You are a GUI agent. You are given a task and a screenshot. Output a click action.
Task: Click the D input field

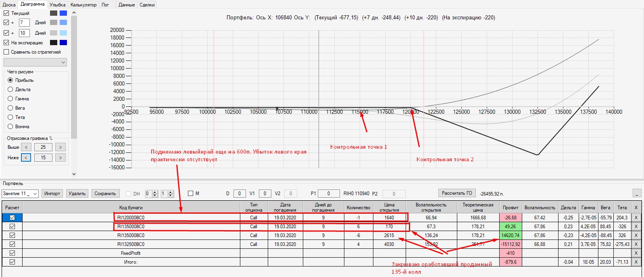point(240,194)
